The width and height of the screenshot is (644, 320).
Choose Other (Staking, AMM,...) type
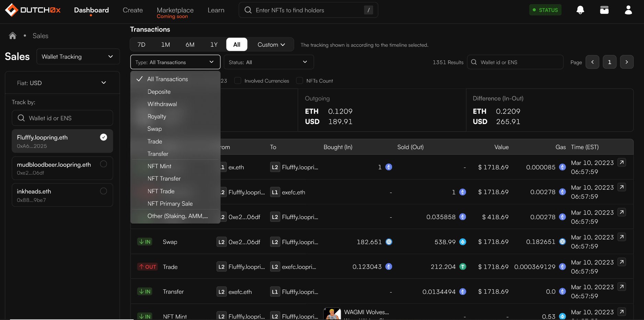click(x=176, y=216)
